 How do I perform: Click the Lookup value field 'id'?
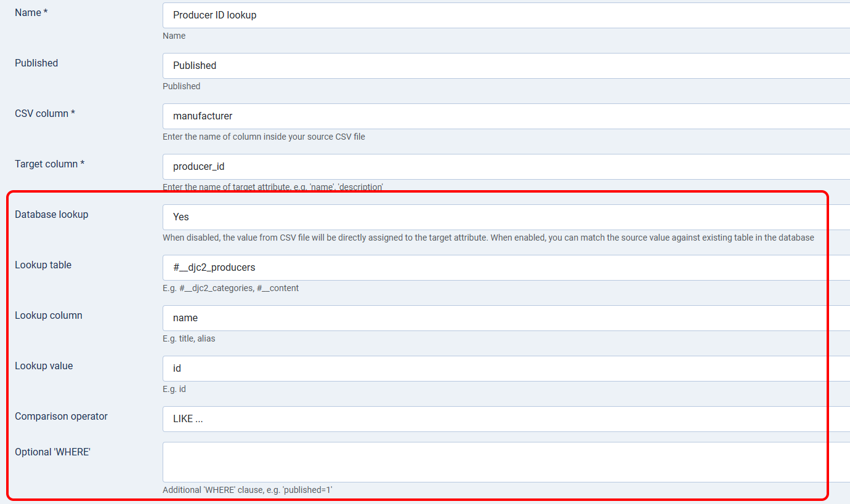pos(506,369)
